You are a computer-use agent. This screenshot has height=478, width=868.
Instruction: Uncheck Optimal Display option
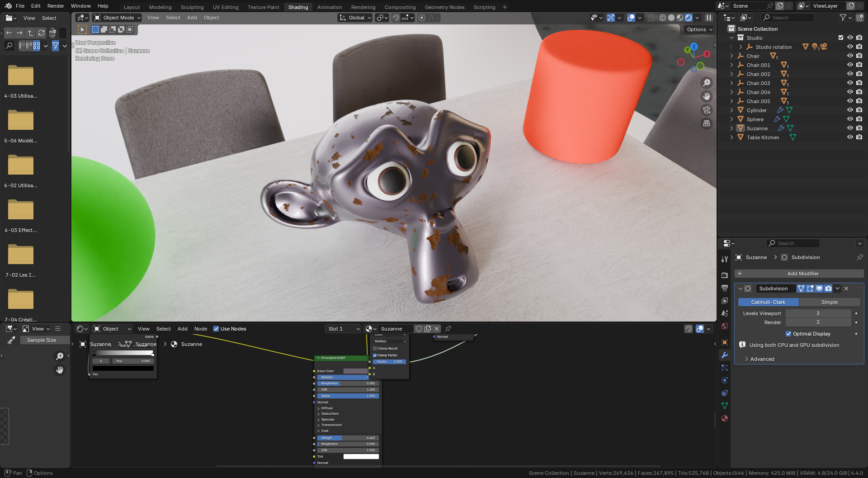coord(788,334)
